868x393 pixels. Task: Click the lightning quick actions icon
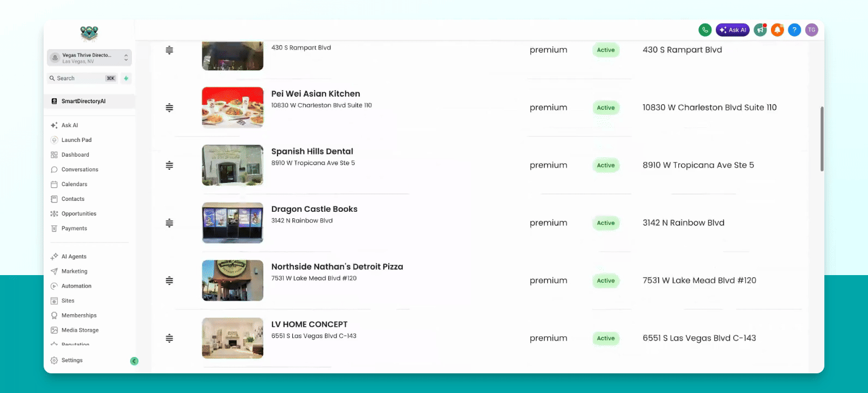pyautogui.click(x=126, y=78)
